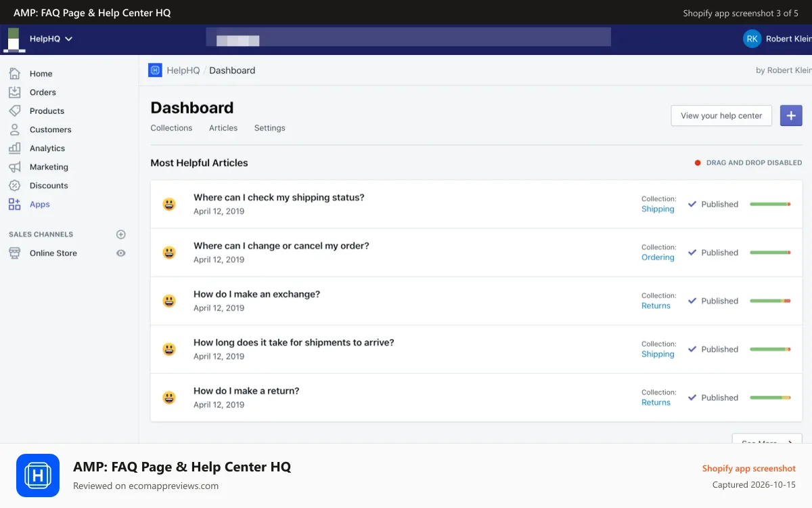The width and height of the screenshot is (812, 508).
Task: Open the Shipping collection link for shipping status
Action: coord(658,209)
